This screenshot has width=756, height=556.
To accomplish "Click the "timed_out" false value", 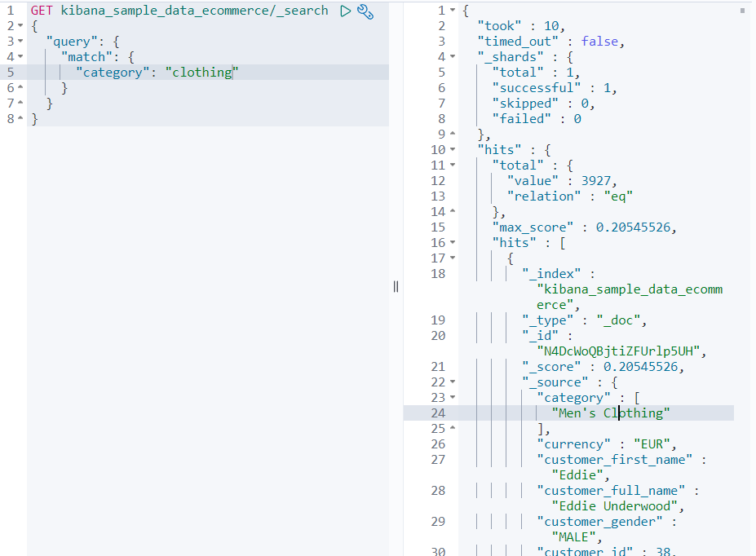I will tap(599, 42).
